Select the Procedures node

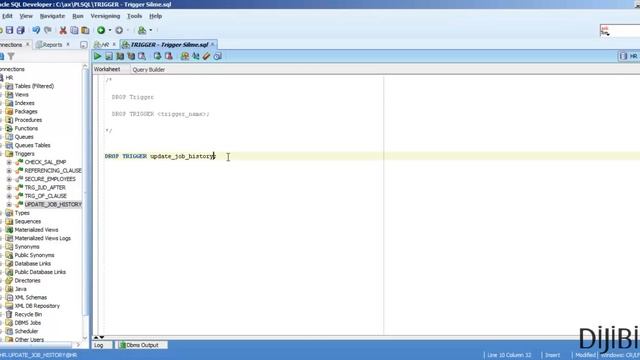28,120
